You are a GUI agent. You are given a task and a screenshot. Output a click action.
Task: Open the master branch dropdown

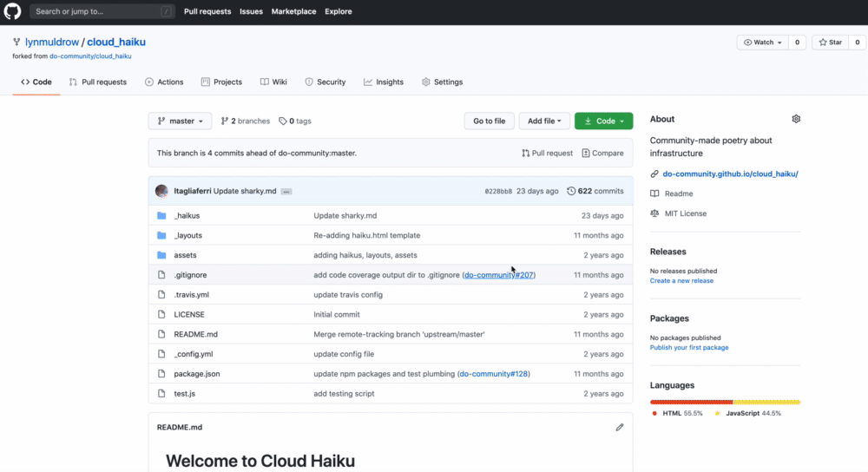[180, 121]
